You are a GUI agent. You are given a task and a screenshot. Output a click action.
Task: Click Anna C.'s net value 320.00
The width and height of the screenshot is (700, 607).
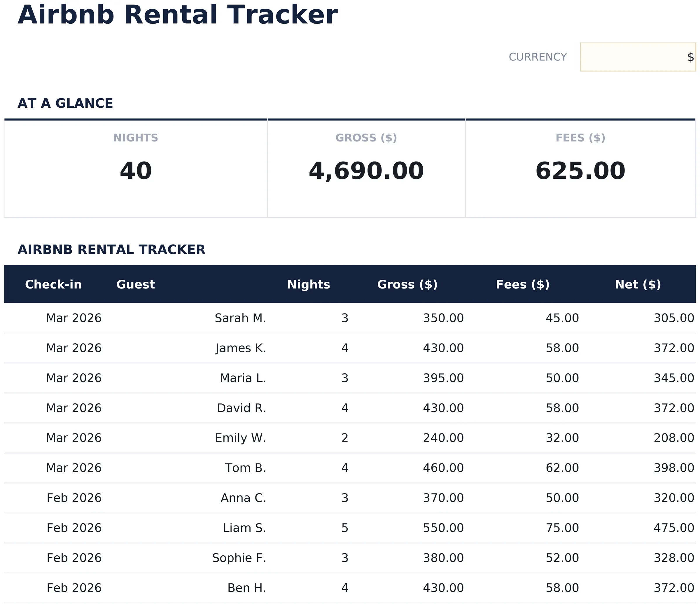click(x=674, y=498)
